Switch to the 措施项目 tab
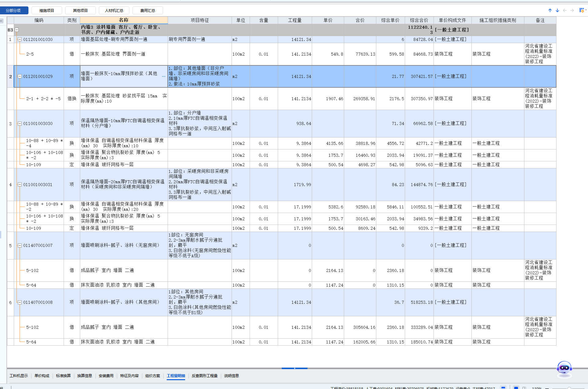Image resolution: width=588 pixels, height=389 pixels. pyautogui.click(x=47, y=10)
